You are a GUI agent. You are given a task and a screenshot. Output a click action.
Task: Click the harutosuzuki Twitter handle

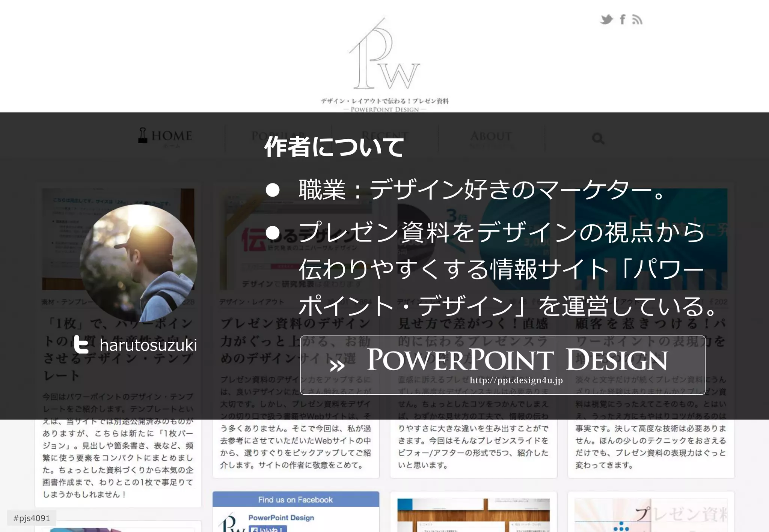[x=148, y=345]
